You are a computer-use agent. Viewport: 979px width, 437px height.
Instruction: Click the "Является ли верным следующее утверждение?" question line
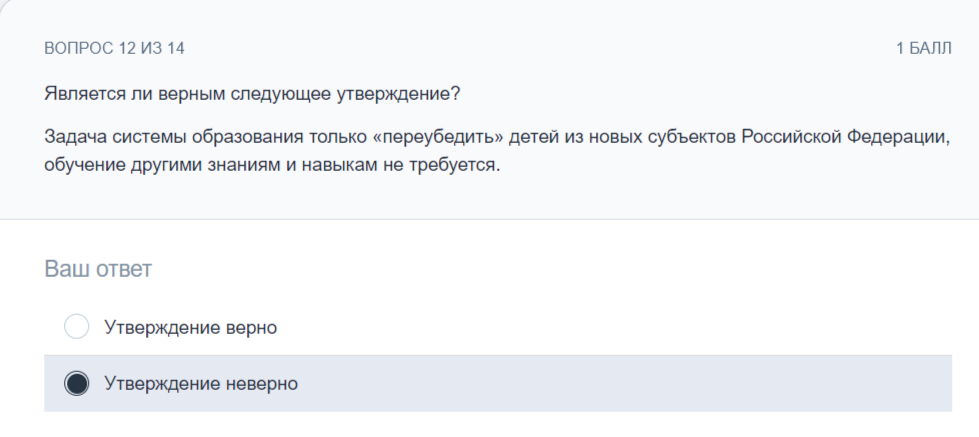pos(252,95)
